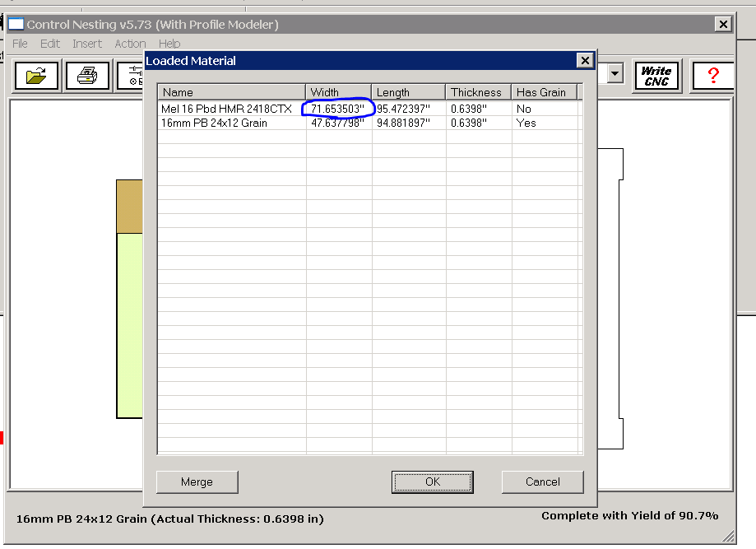
Task: Open the File menu
Action: (20, 44)
